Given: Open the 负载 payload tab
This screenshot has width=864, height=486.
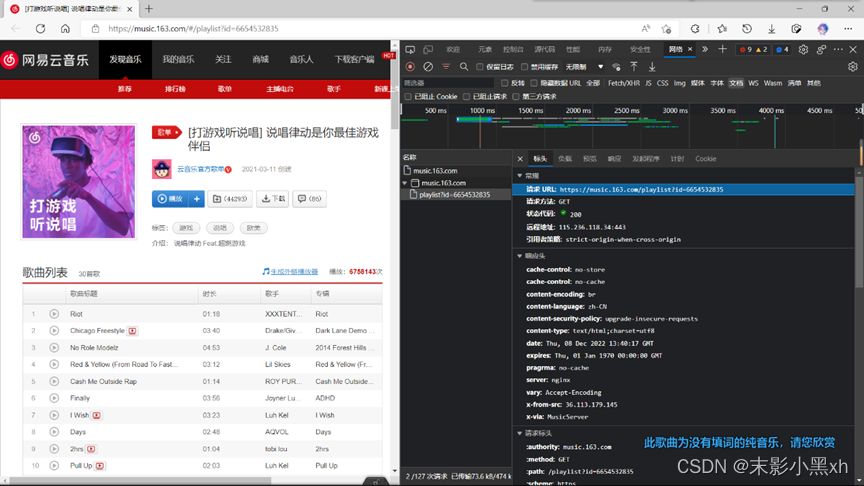Looking at the screenshot, I should 565,159.
